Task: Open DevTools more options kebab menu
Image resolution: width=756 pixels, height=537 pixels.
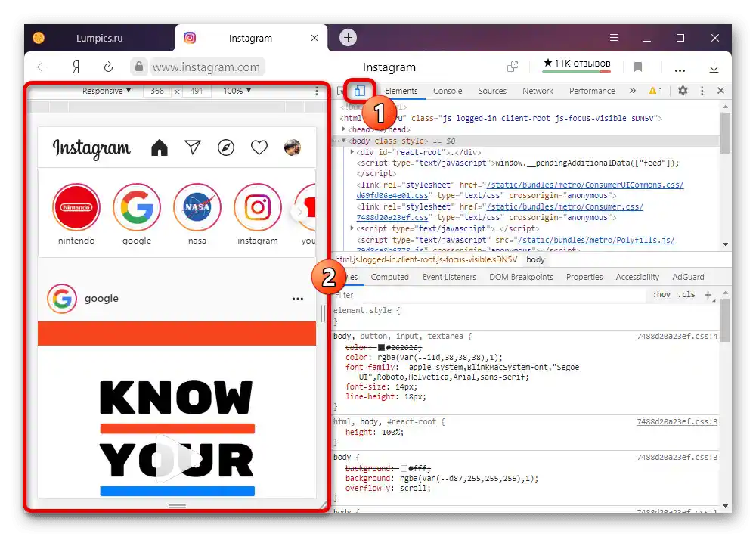Action: [x=702, y=91]
